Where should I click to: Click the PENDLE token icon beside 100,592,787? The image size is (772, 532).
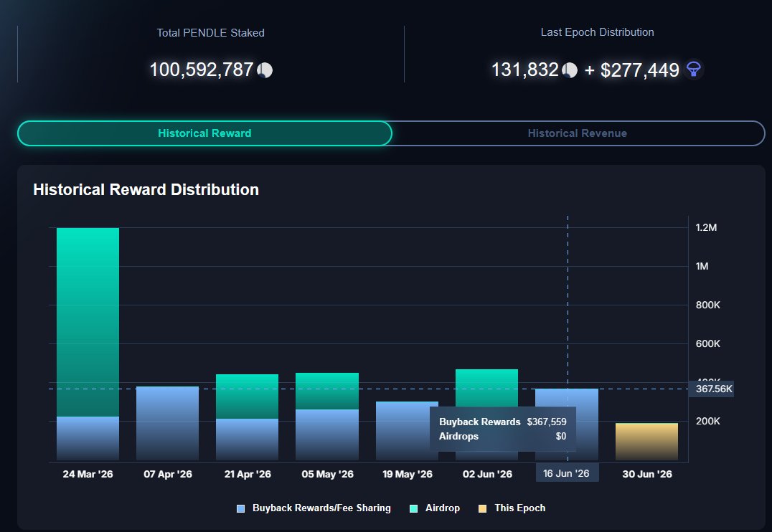(x=265, y=70)
